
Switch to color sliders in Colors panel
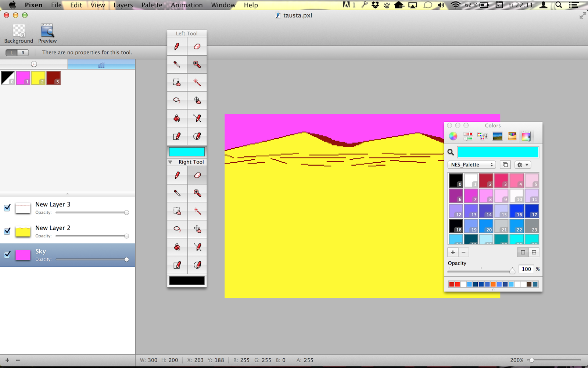pos(468,136)
